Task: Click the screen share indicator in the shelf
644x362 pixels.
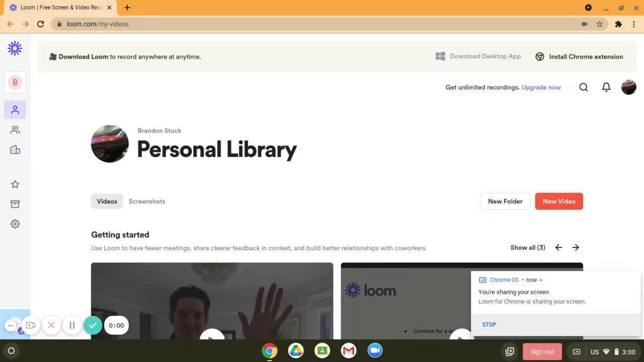Action: tap(577, 352)
